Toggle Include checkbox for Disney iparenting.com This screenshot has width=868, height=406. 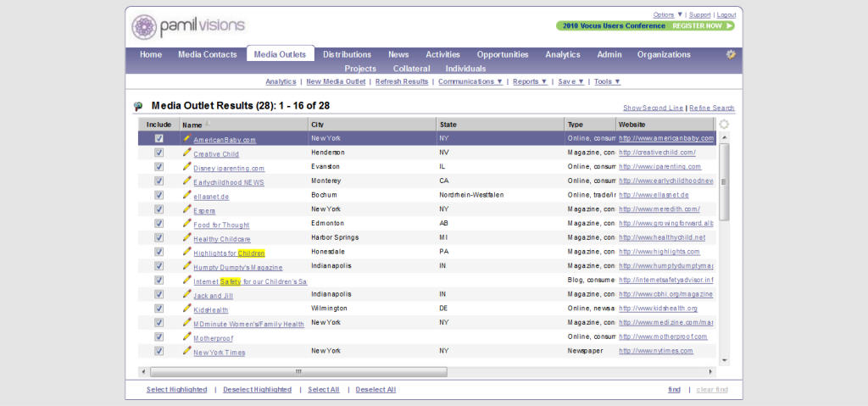pos(159,167)
